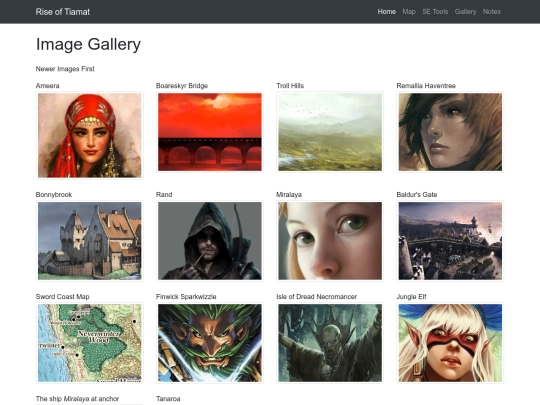View the Boareskyr Bridge image

[210, 132]
